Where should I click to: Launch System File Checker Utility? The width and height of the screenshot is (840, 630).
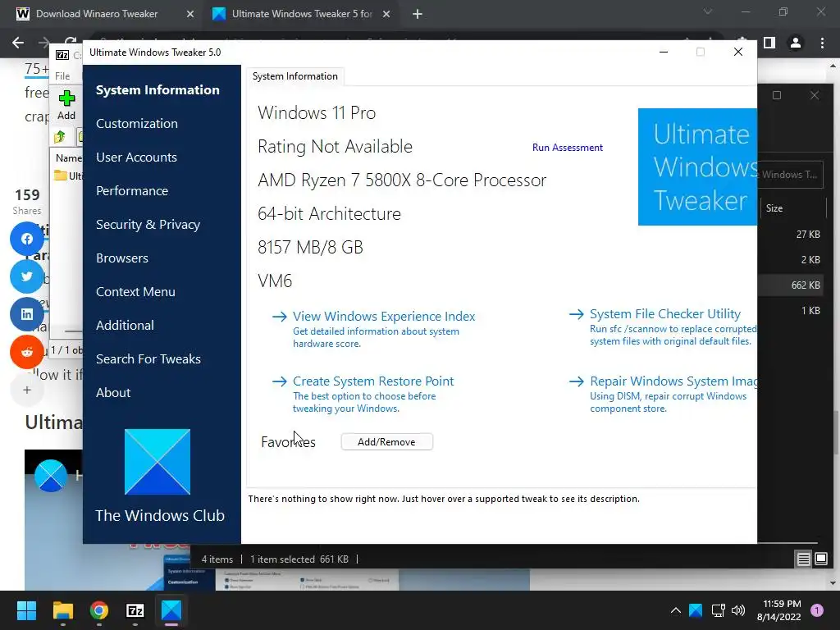pos(664,314)
